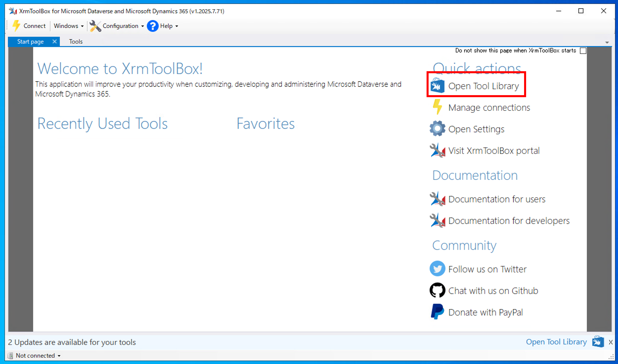Enable 'Do not show this page' checkbox
The height and width of the screenshot is (364, 618).
click(583, 51)
